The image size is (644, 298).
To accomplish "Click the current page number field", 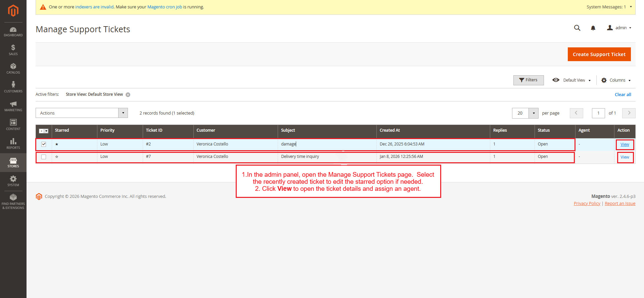I will click(x=598, y=113).
